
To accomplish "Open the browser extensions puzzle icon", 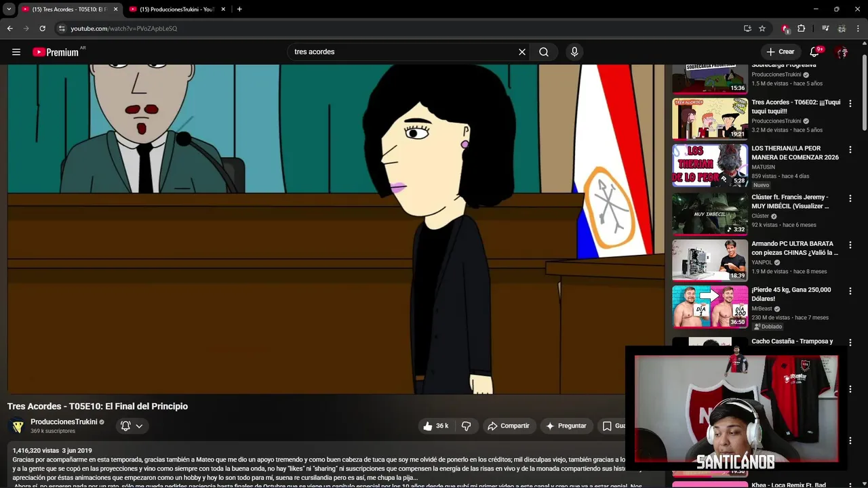I will click(801, 28).
